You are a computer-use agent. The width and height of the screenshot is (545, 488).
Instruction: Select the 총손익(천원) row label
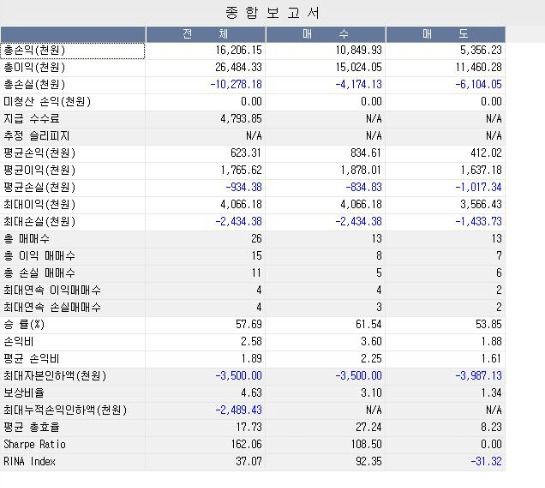(34, 50)
